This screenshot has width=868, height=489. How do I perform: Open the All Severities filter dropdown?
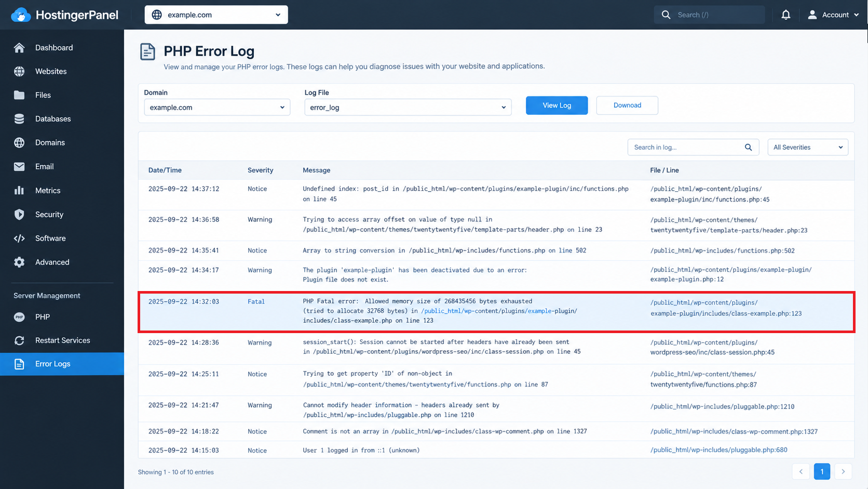(808, 148)
